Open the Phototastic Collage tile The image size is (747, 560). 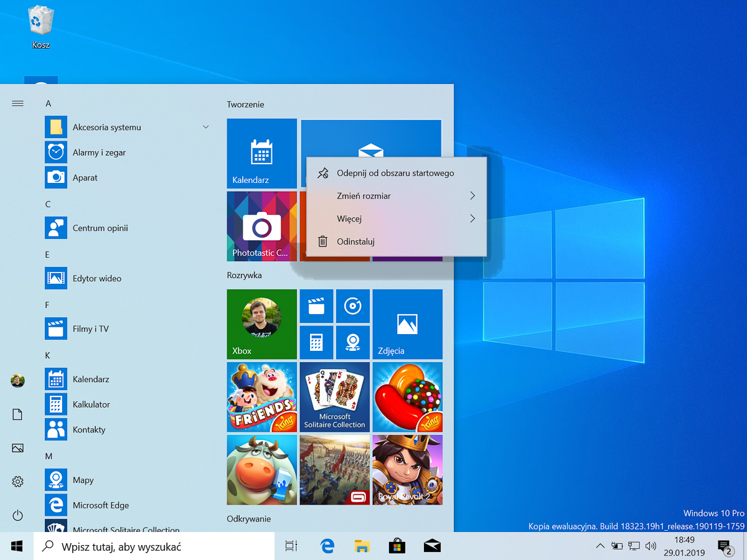coord(261,226)
